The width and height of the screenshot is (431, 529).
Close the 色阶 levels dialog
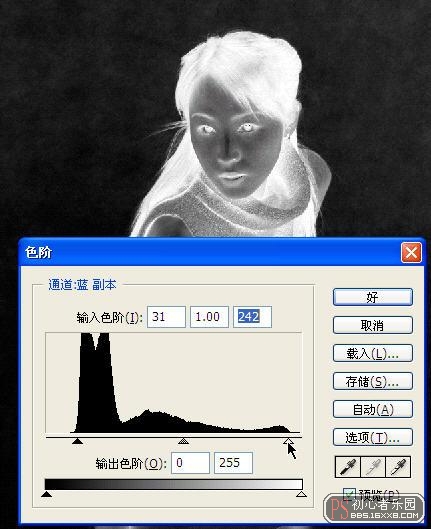pyautogui.click(x=411, y=252)
